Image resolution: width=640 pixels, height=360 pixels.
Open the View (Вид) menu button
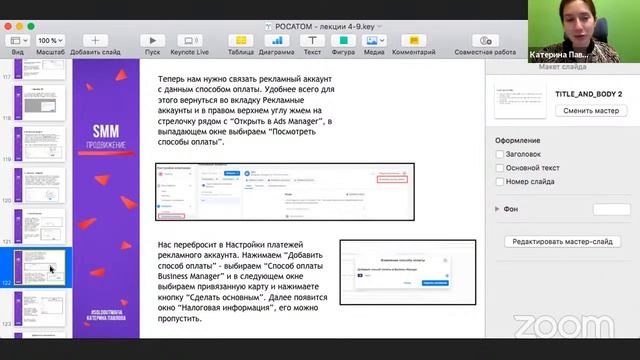point(18,40)
